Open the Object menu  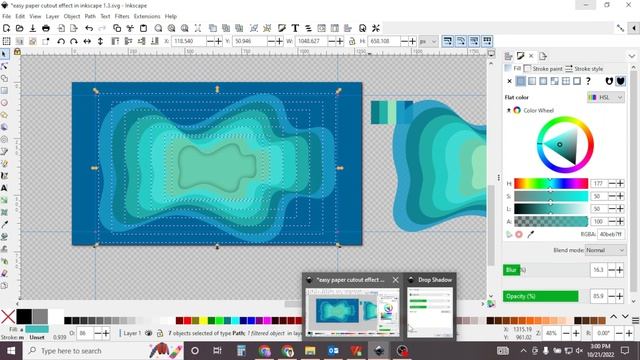(72, 16)
